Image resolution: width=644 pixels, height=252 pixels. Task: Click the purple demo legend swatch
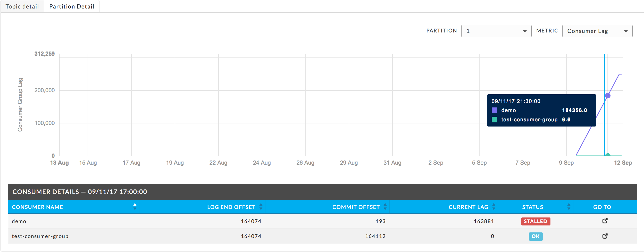click(494, 110)
